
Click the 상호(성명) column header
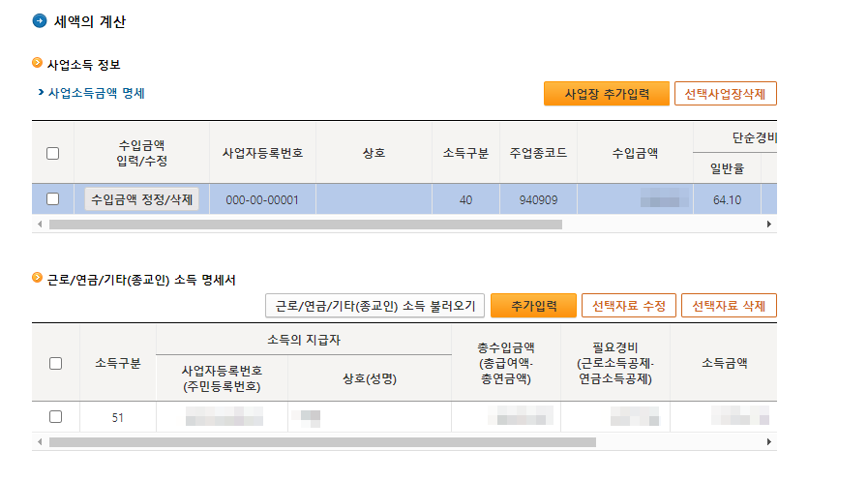pyautogui.click(x=370, y=378)
